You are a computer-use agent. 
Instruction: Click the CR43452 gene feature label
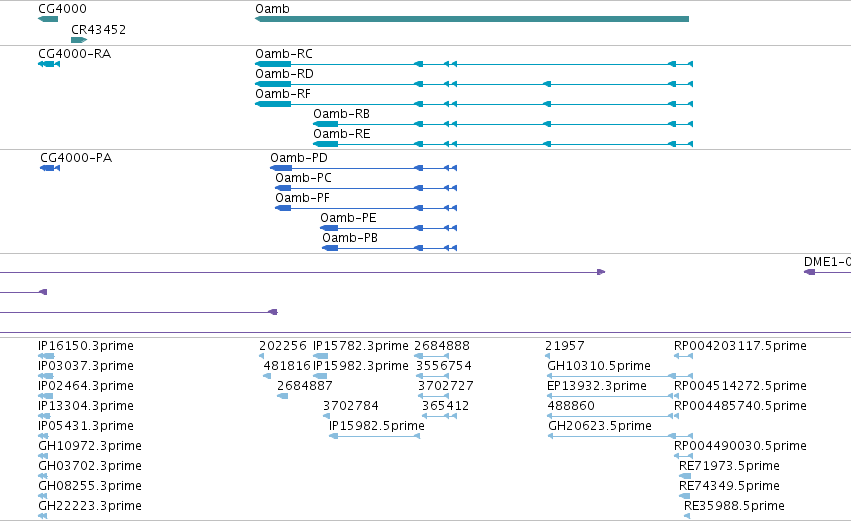point(98,29)
